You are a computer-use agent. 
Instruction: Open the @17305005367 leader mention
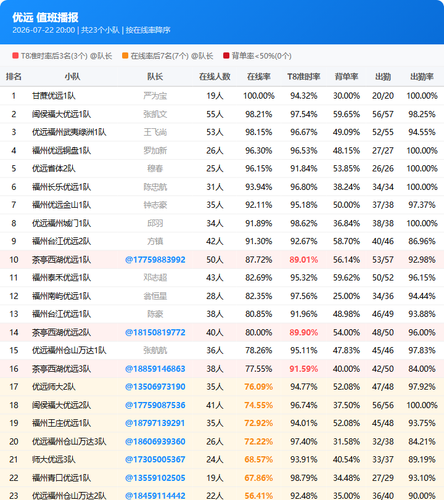point(155,459)
